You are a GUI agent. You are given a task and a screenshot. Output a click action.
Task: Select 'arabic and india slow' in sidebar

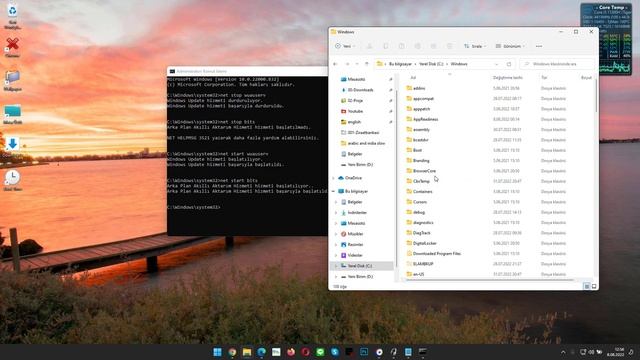(x=362, y=143)
